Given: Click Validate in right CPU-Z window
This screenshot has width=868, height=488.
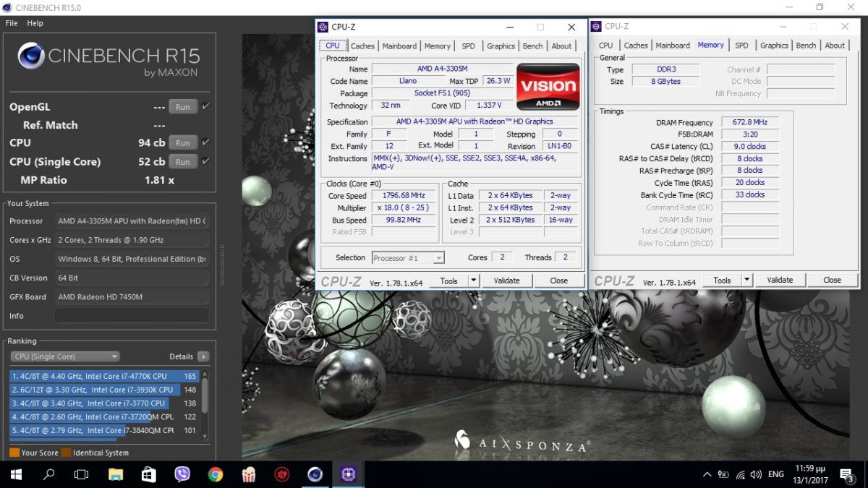Looking at the screenshot, I should point(780,280).
